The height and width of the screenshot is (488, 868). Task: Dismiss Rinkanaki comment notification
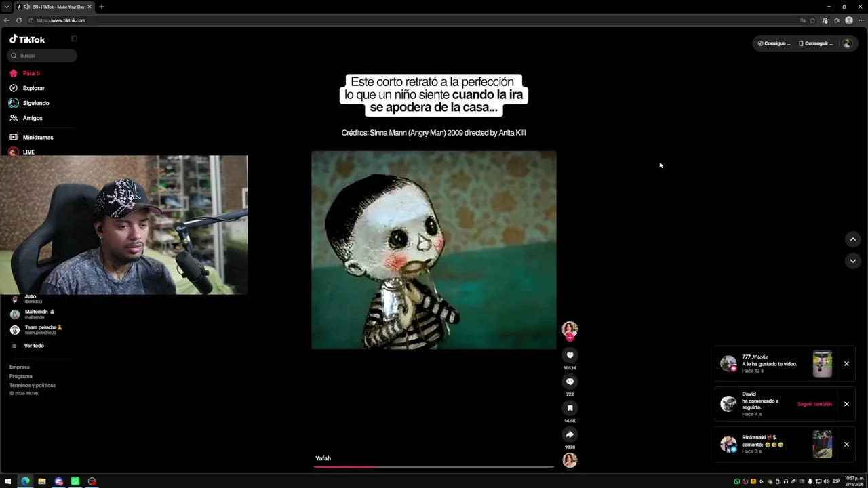click(846, 445)
